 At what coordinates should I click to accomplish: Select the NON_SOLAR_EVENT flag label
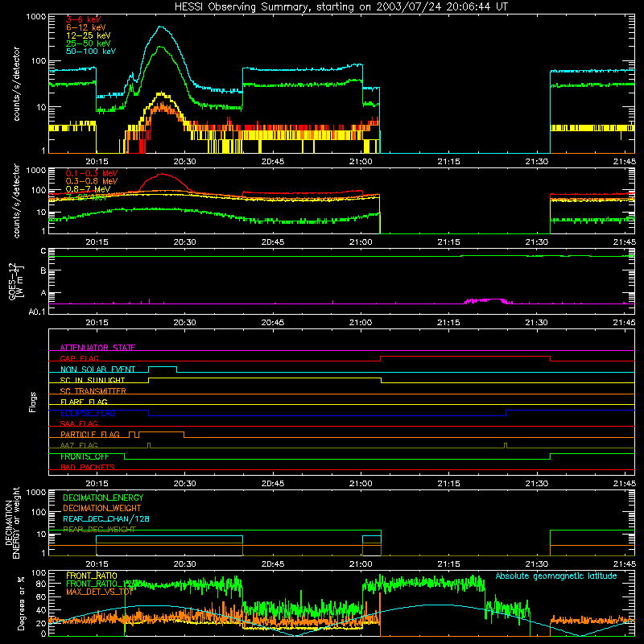pyautogui.click(x=97, y=369)
